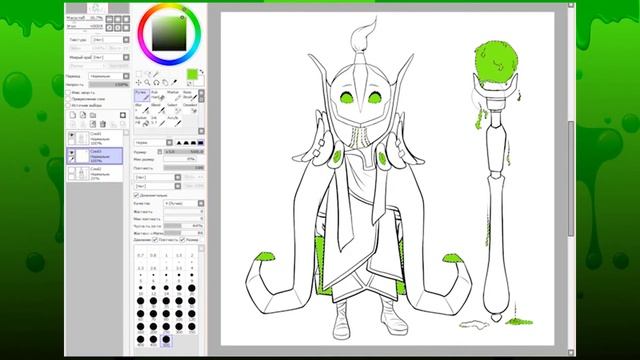This screenshot has height=360, width=640.
Task: Select the rotate view tool
Action: click(x=156, y=82)
